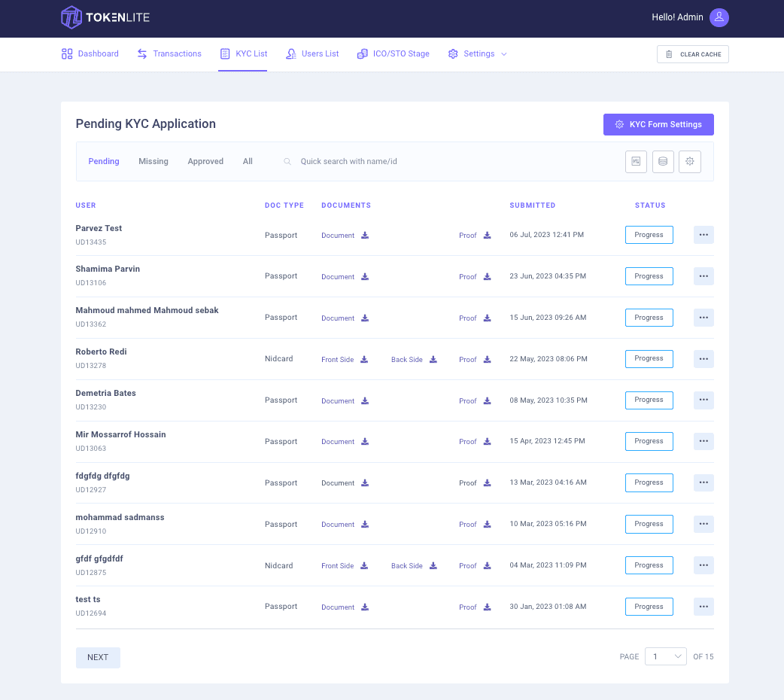Screen dimensions: 784x700
Task: Go to the NEXT page
Action: [98, 657]
